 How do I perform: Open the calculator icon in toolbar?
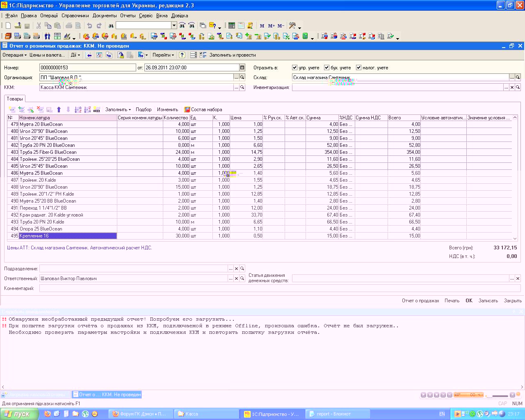tap(232, 25)
